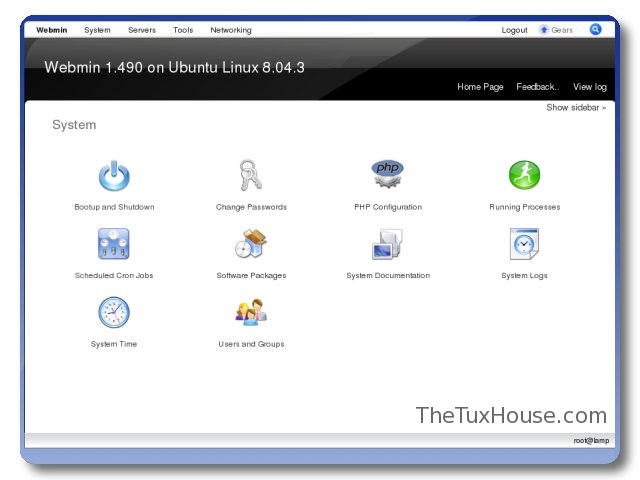Open Running Processes green runner icon
The width and height of the screenshot is (640, 480).
524,175
